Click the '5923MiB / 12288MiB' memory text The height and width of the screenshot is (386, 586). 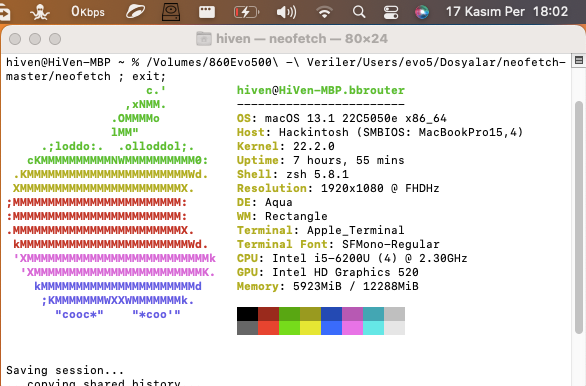pyautogui.click(x=356, y=286)
